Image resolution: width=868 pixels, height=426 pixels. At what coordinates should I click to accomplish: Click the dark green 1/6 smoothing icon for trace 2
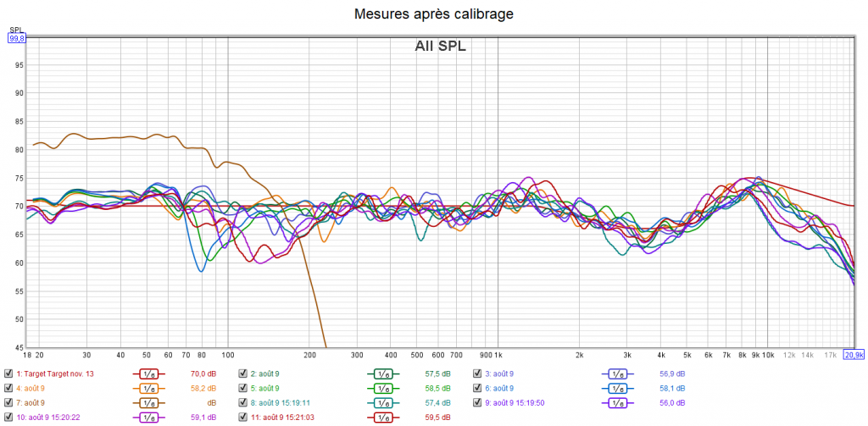coord(383,373)
